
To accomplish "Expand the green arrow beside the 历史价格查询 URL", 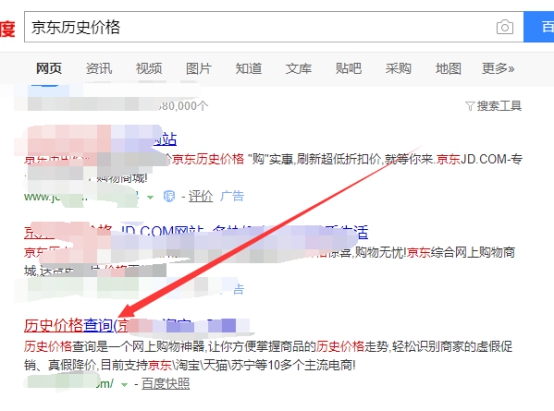I will (124, 384).
